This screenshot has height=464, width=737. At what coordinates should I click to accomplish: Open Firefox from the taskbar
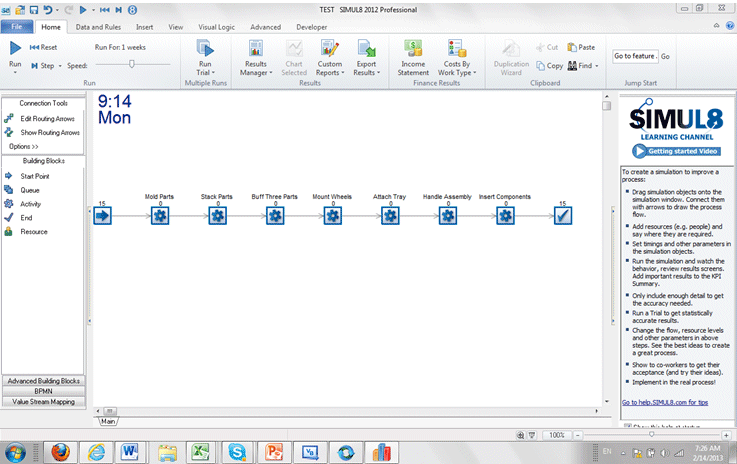(61, 453)
